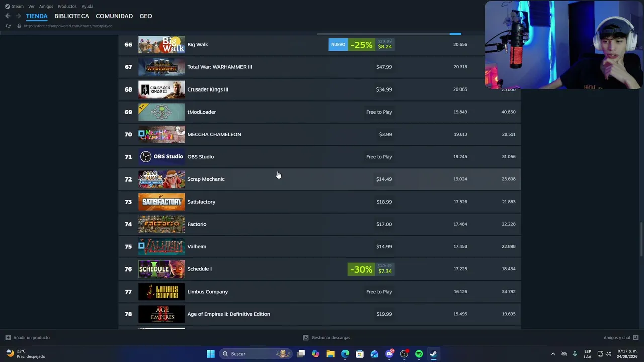The image size is (644, 362).
Task: Open the Total War: WARHAMMER III thumbnail
Action: [162, 67]
